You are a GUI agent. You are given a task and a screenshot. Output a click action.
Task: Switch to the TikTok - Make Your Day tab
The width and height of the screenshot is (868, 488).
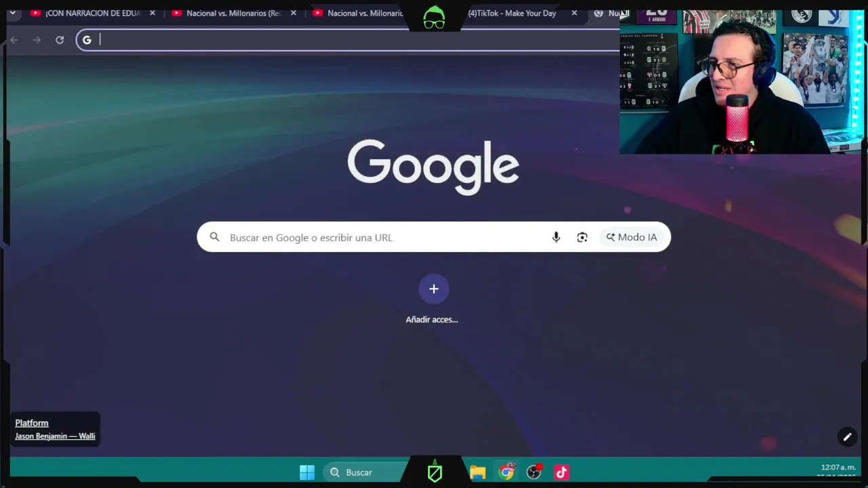tap(511, 13)
